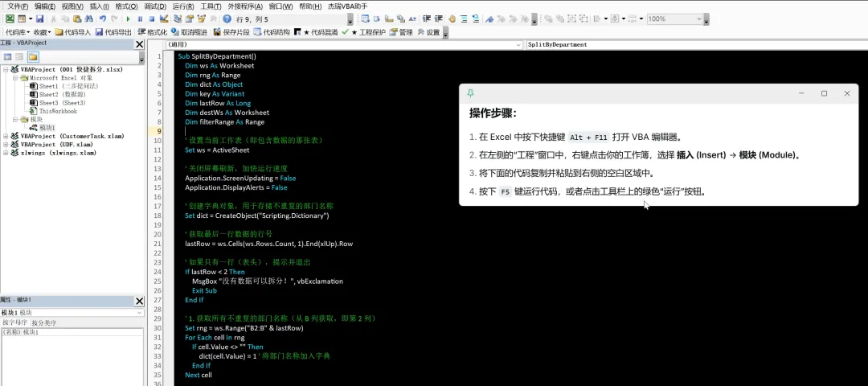
Task: Select ThisWorkbook in project tree
Action: click(58, 111)
